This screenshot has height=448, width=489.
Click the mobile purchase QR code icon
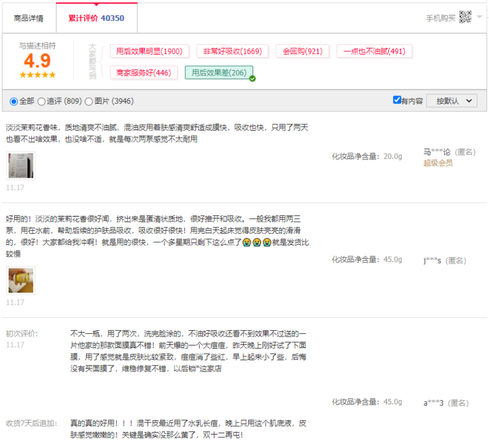(465, 17)
